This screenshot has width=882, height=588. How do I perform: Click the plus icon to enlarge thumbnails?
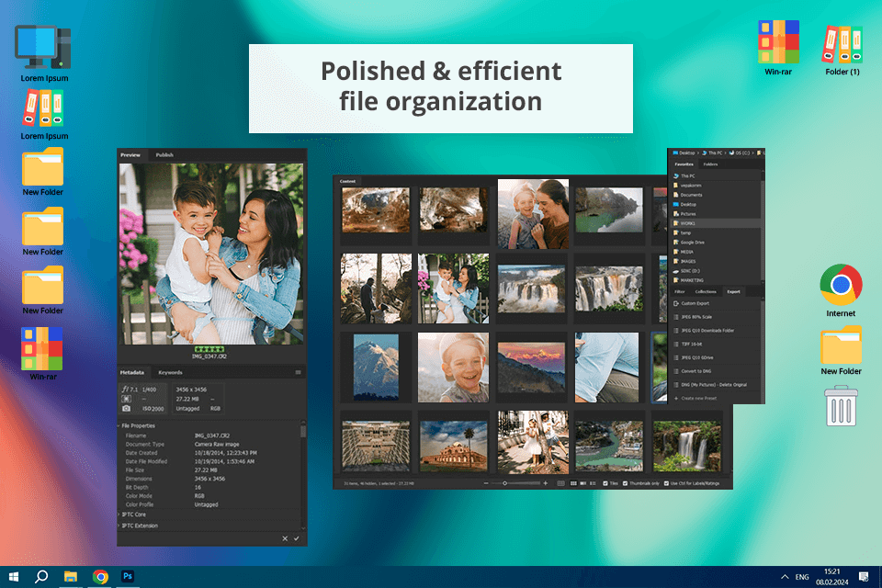click(x=546, y=482)
